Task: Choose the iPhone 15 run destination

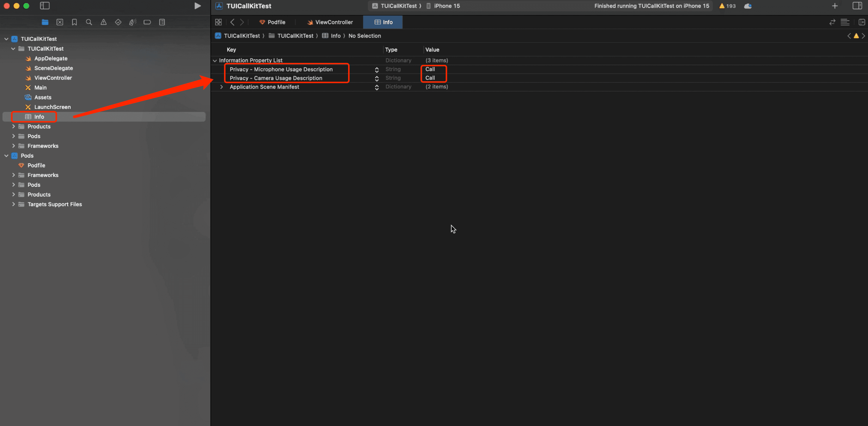Action: click(x=443, y=6)
